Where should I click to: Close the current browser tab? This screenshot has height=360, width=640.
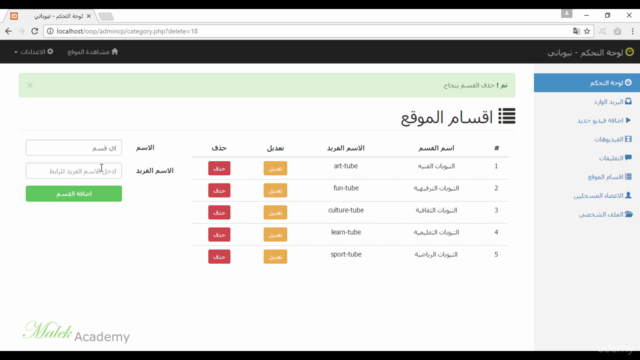pos(89,16)
